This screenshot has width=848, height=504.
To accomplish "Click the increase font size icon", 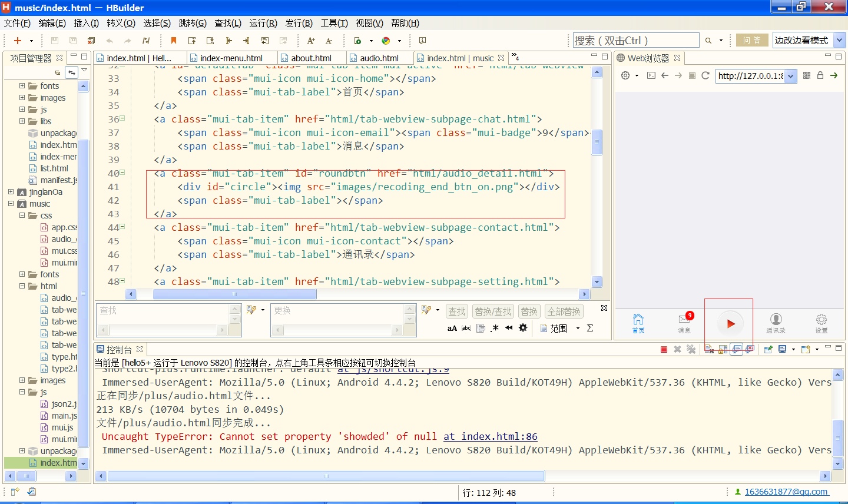I will [311, 41].
